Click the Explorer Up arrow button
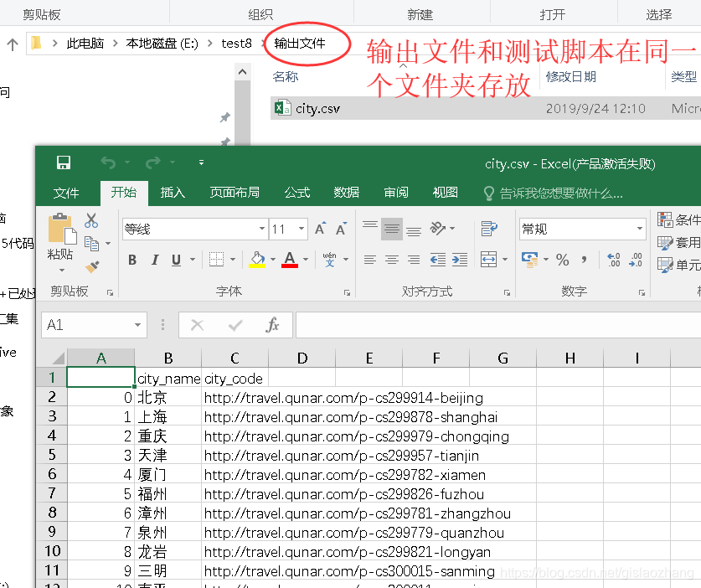This screenshot has height=588, width=701. point(13,44)
